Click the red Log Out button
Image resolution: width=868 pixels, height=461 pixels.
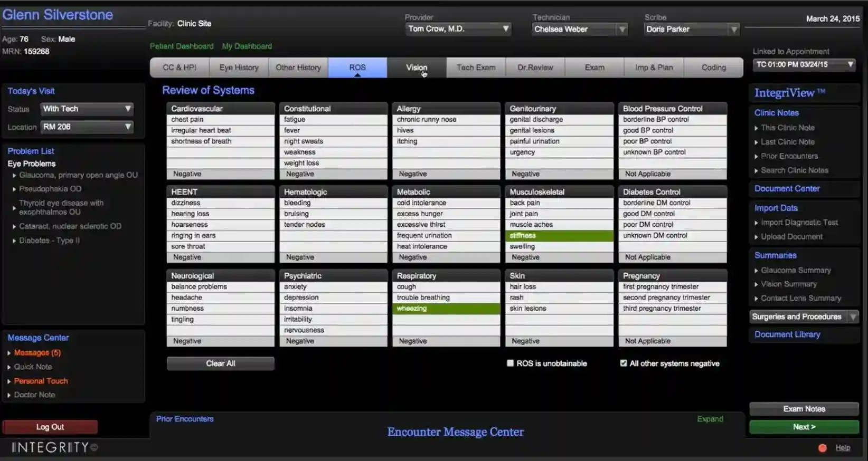[x=50, y=427]
